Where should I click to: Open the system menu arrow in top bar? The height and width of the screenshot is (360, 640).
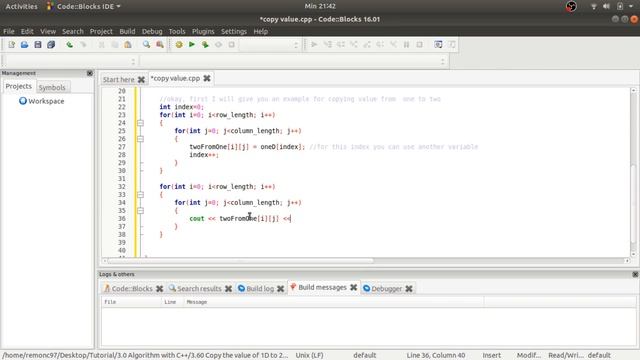pyautogui.click(x=631, y=6)
